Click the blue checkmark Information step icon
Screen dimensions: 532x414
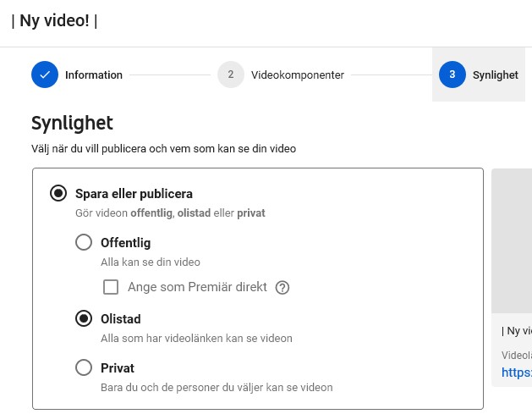[45, 75]
